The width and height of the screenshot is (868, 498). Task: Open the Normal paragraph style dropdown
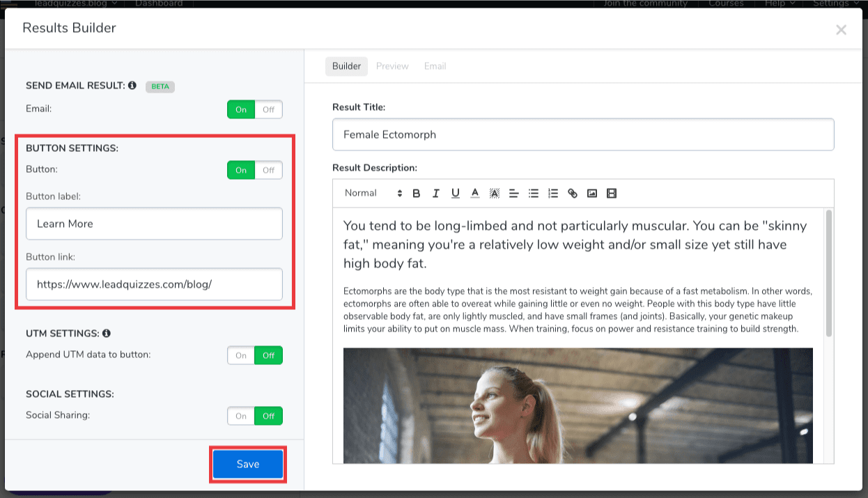(373, 194)
